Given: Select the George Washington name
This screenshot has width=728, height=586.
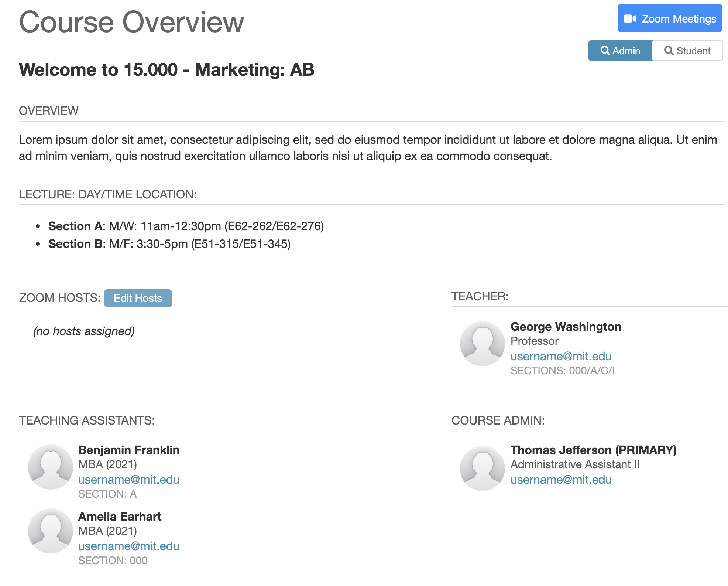Looking at the screenshot, I should click(x=566, y=327).
